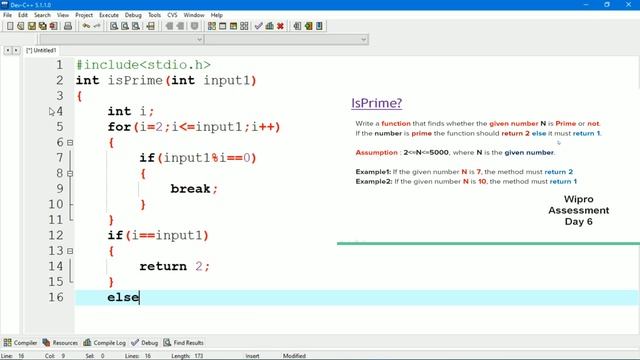Click the greyed toggle comment icon
Screen dimensions: 640x360
click(194, 26)
